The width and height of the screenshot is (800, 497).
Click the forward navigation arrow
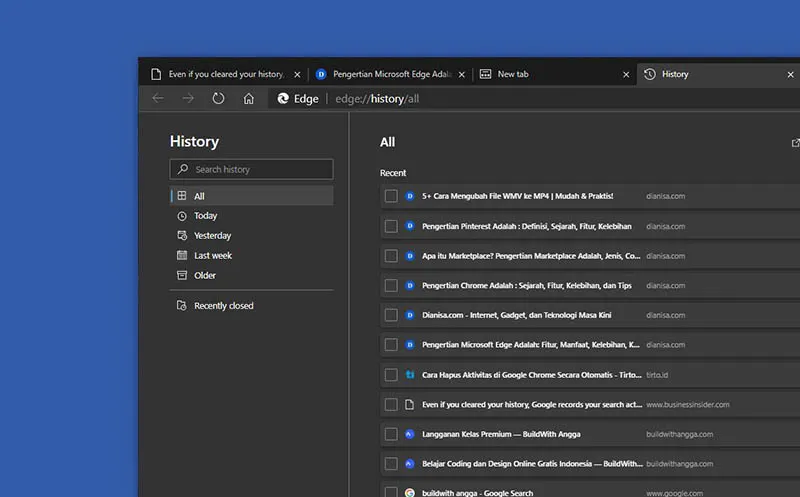pos(188,98)
